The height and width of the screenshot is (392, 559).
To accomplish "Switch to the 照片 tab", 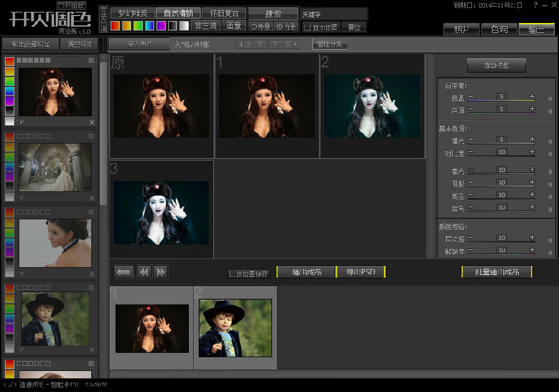I will pyautogui.click(x=462, y=29).
